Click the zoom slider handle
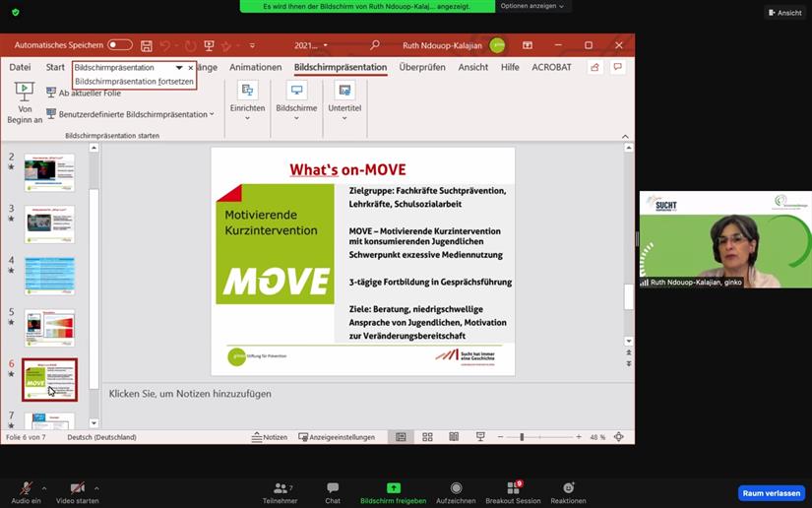This screenshot has height=508, width=812. pyautogui.click(x=522, y=437)
